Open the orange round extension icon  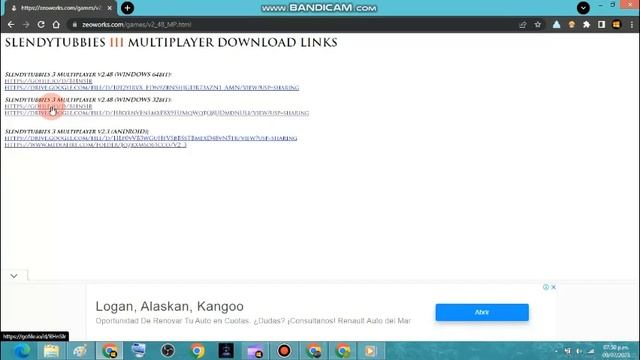click(x=571, y=24)
